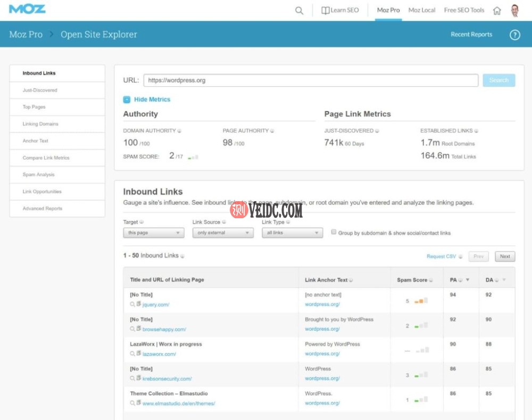Open the home icon in top navigation

tap(497, 10)
